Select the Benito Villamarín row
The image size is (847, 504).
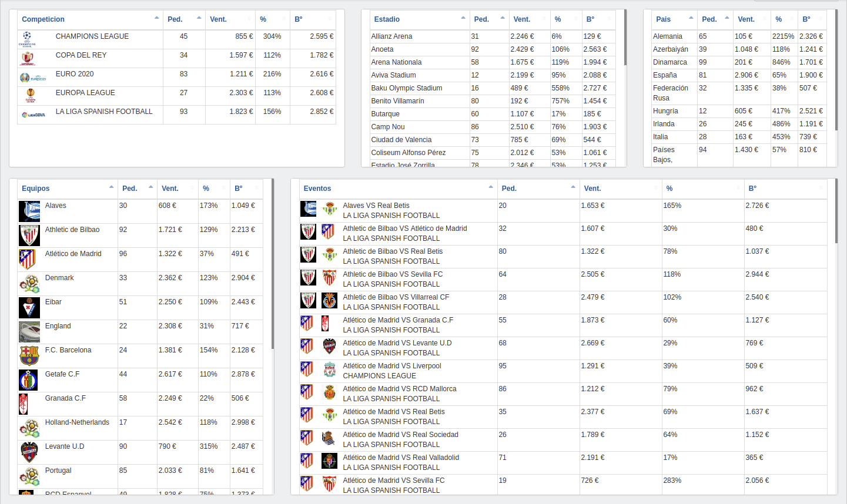pos(493,101)
